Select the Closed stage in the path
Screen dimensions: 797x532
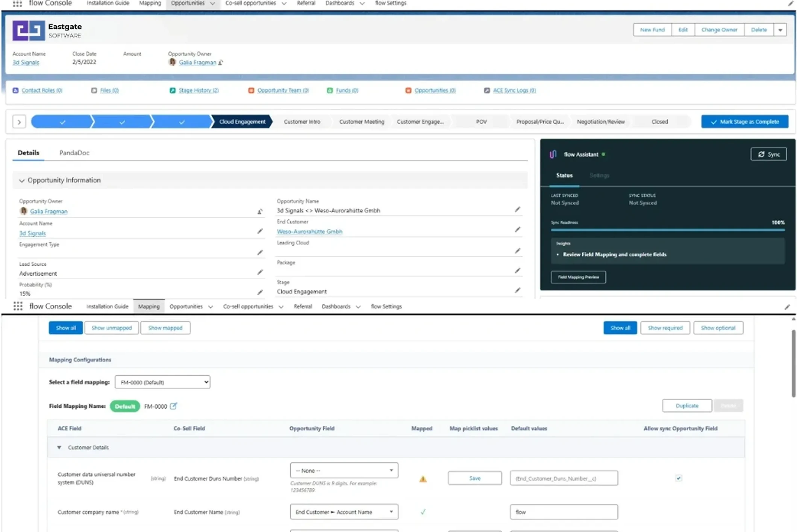tap(660, 122)
